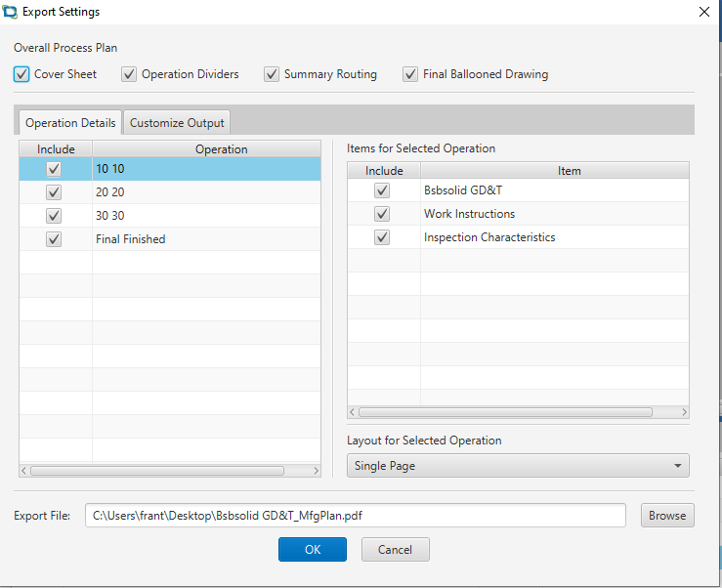Toggle the Final Ballooned Drawing checkbox
Image resolution: width=722 pixels, height=588 pixels.
pos(410,74)
